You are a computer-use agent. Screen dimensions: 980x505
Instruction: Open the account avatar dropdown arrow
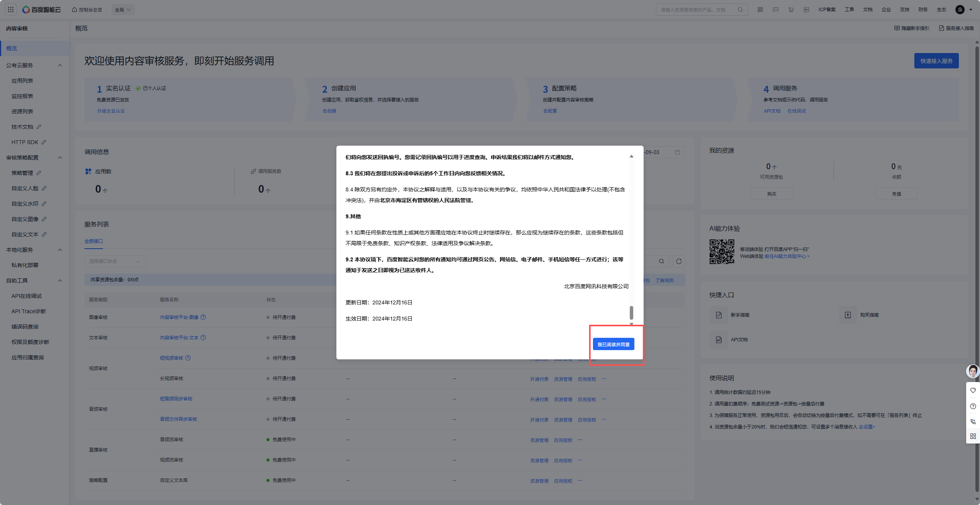coord(971,10)
